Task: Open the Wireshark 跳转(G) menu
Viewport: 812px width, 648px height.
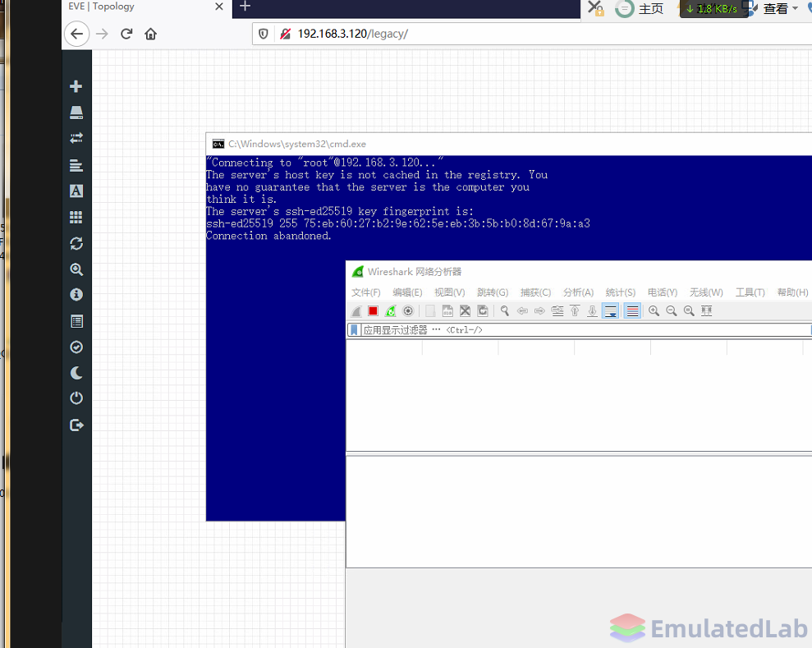Action: (x=493, y=292)
